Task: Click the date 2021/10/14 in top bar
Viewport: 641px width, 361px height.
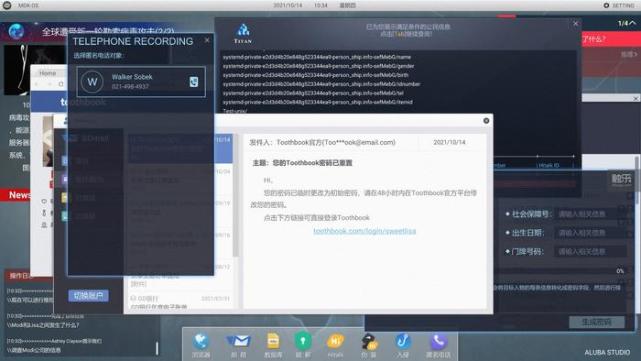Action: tap(287, 5)
